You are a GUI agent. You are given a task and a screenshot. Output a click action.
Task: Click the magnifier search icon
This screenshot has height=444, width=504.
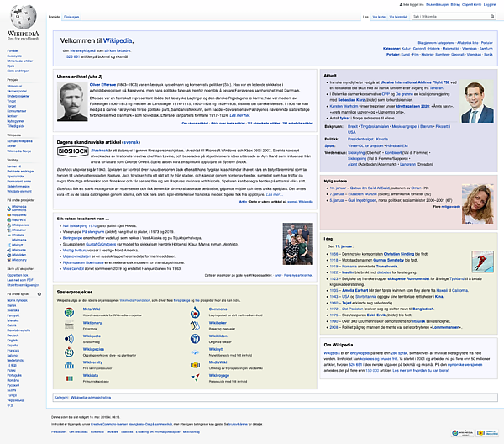tap(492, 17)
